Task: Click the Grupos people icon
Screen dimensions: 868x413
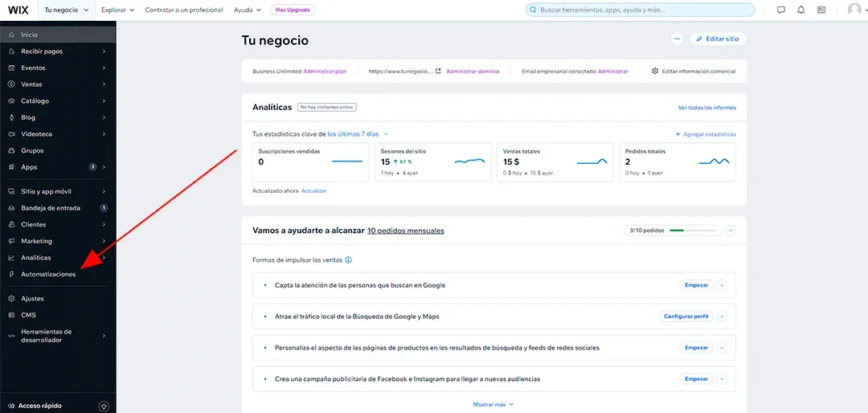Action: [x=11, y=150]
